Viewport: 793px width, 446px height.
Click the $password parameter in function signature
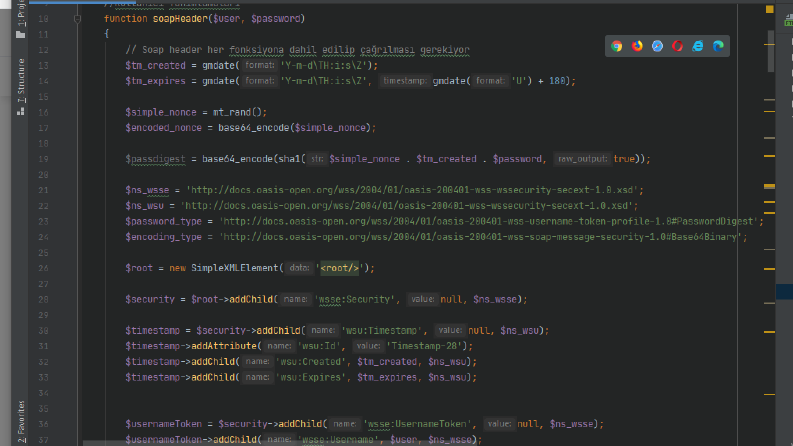point(276,19)
